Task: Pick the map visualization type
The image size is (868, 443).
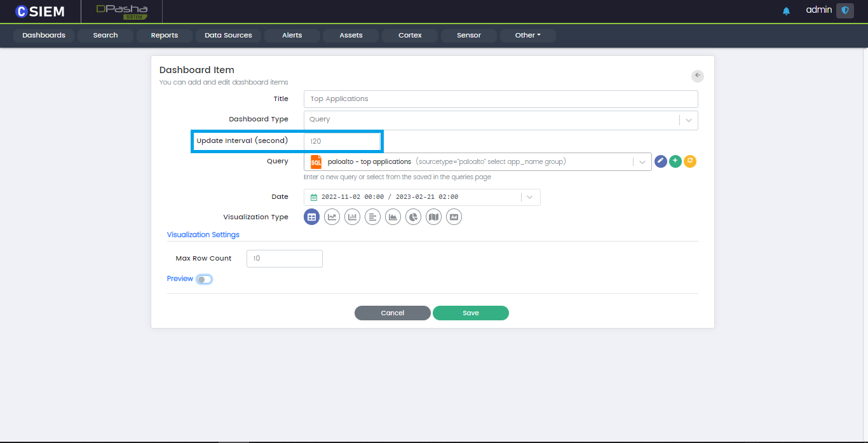Action: click(x=433, y=217)
